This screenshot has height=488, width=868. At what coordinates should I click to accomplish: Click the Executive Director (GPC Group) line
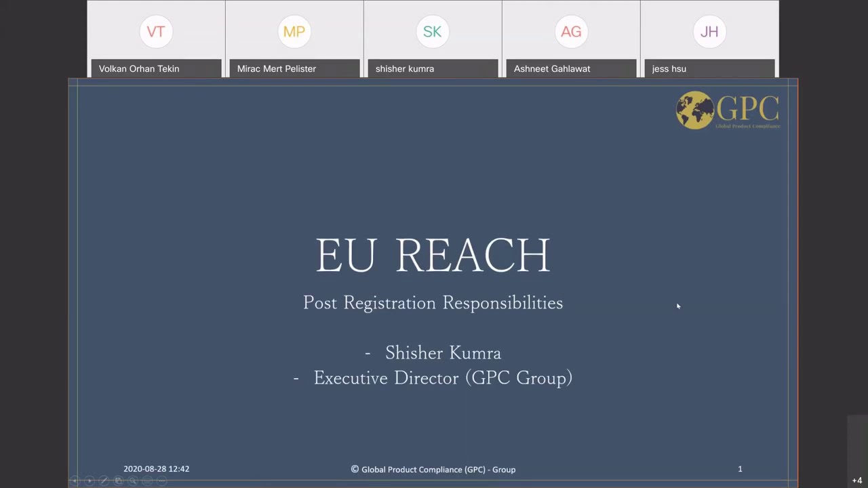coord(443,378)
